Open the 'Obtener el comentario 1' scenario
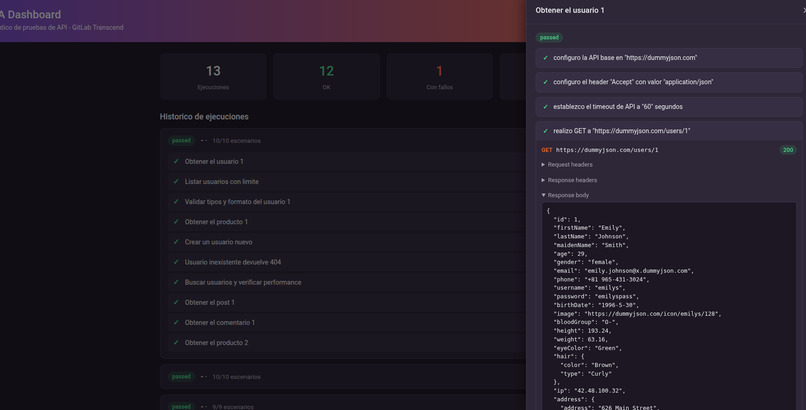 [347, 323]
